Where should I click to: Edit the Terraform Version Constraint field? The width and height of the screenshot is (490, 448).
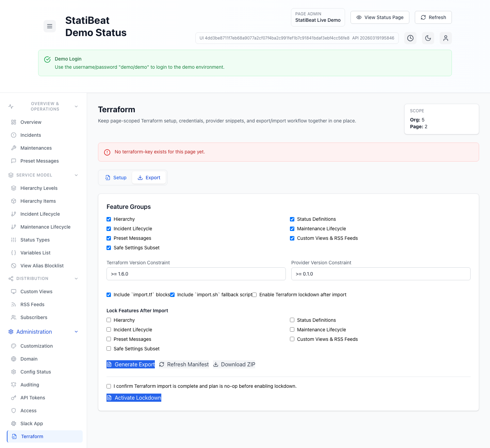coord(196,274)
